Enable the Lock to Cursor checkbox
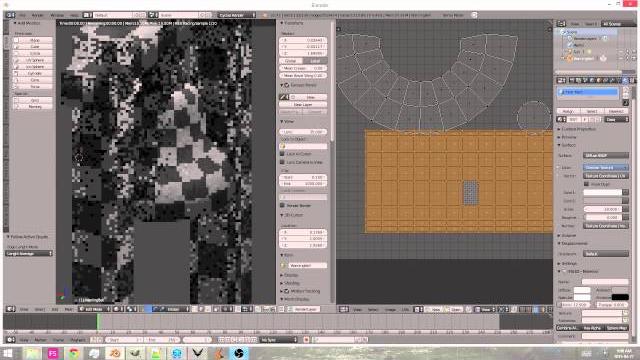Image resolution: width=640 pixels, height=360 pixels. [x=282, y=154]
